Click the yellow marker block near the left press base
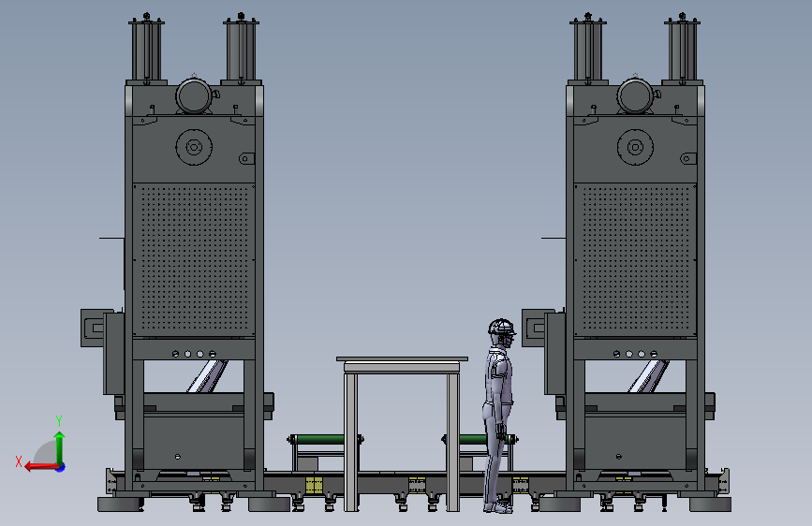The image size is (812, 526). (x=314, y=486)
